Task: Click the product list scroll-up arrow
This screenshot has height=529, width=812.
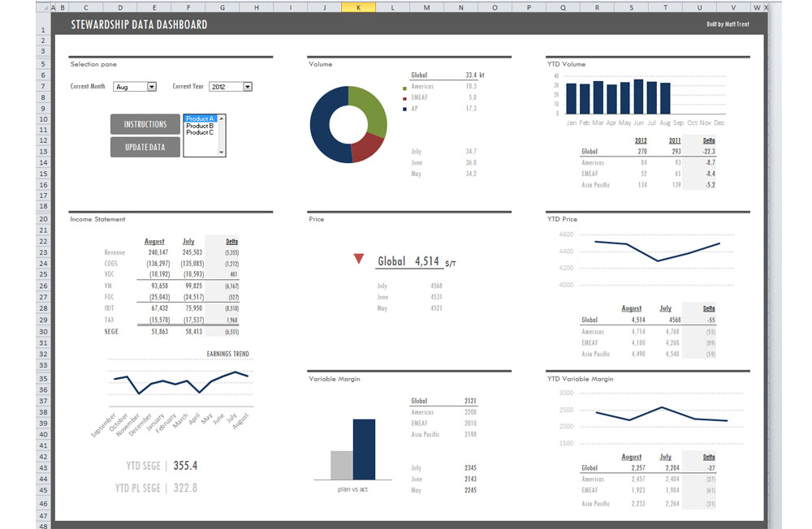Action: point(222,118)
